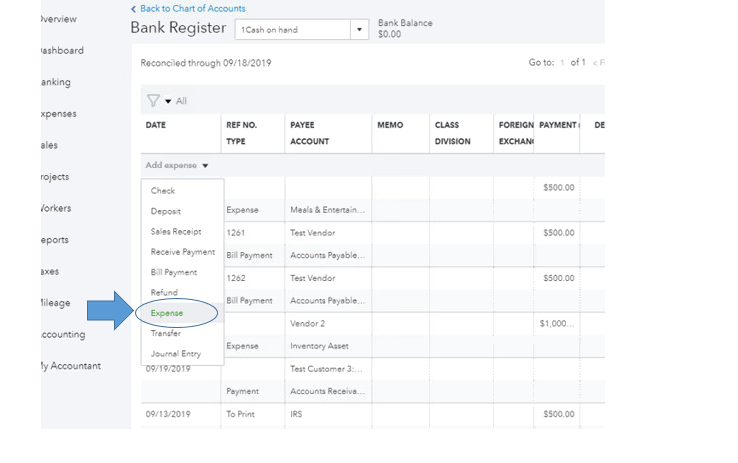Choose Receive Payment option
This screenshot has height=463, width=738.
pyautogui.click(x=182, y=252)
